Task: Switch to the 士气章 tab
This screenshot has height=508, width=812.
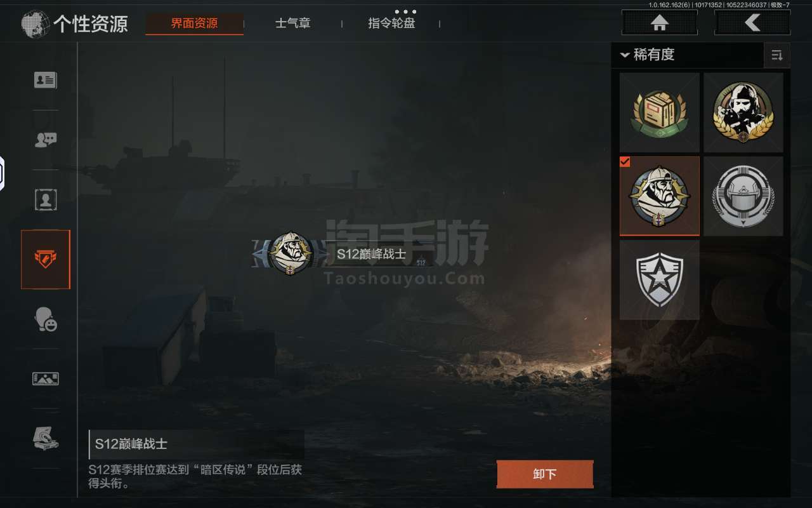Action: click(x=293, y=23)
